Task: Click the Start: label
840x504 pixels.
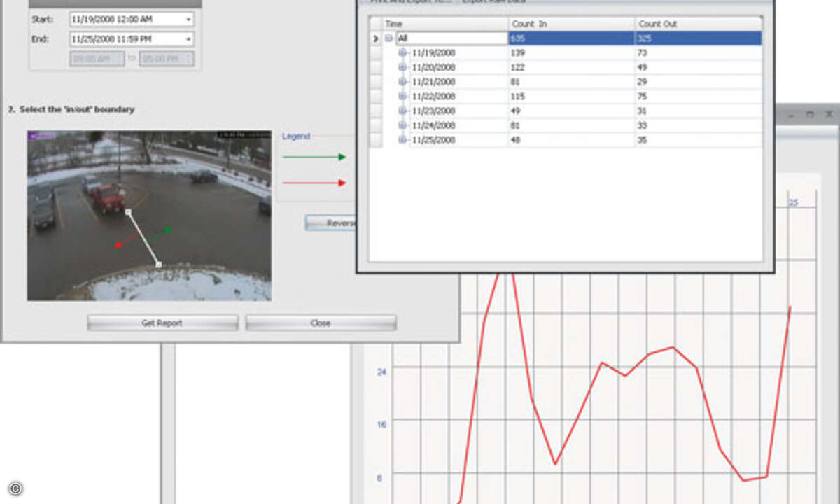Action: [41, 20]
